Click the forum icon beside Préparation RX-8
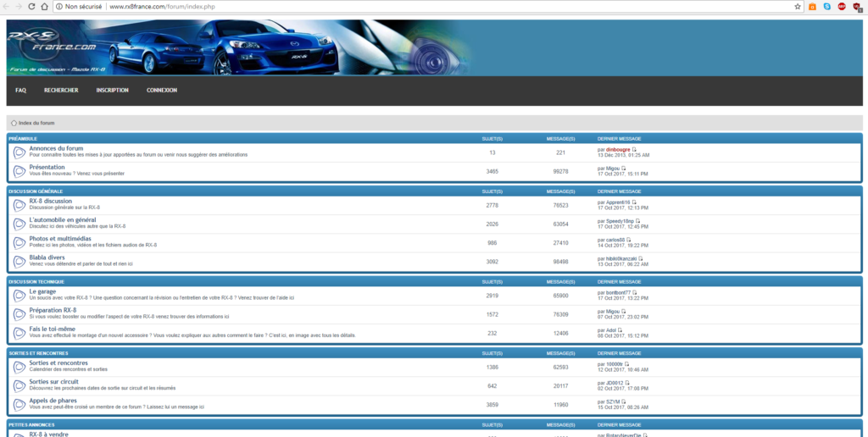868x437 pixels. coord(19,314)
